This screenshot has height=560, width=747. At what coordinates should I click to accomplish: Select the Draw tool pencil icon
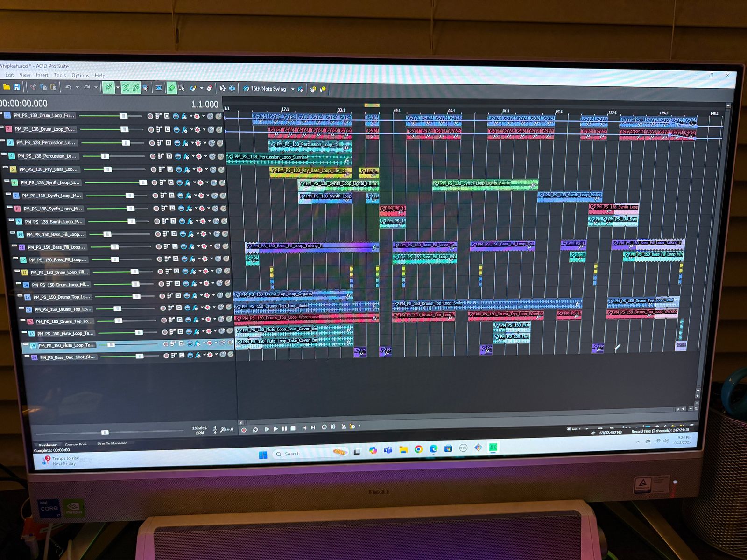pyautogui.click(x=172, y=88)
